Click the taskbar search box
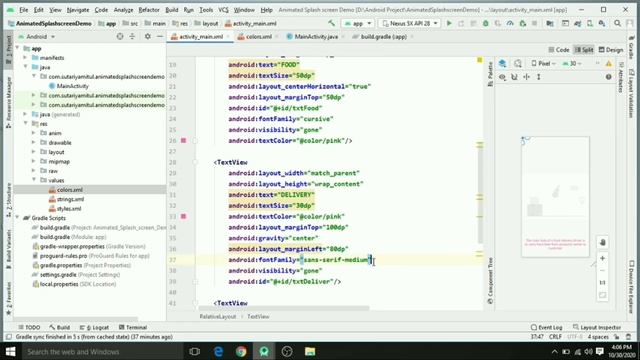 tap(102, 351)
